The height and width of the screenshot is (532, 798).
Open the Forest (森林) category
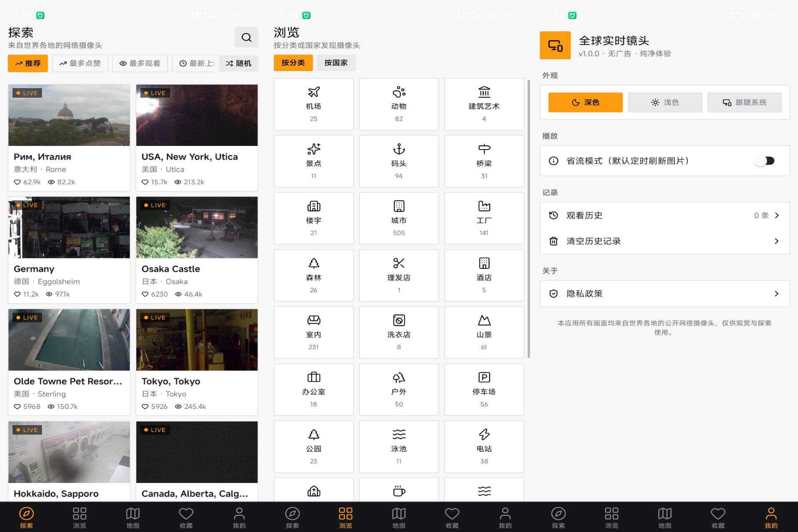pyautogui.click(x=313, y=275)
